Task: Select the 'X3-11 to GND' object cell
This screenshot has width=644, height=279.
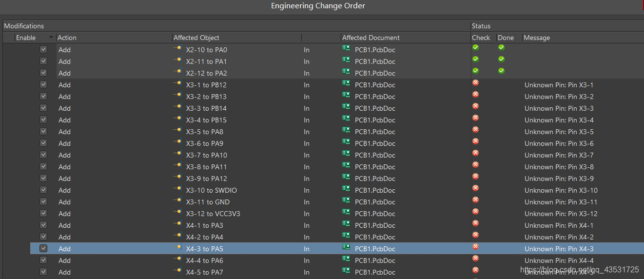Action: [x=208, y=202]
